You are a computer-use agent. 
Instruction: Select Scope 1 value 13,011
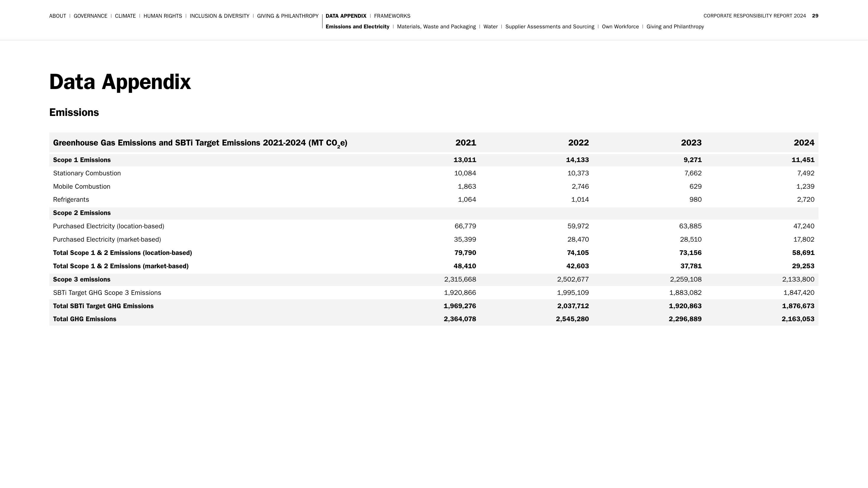click(x=465, y=160)
